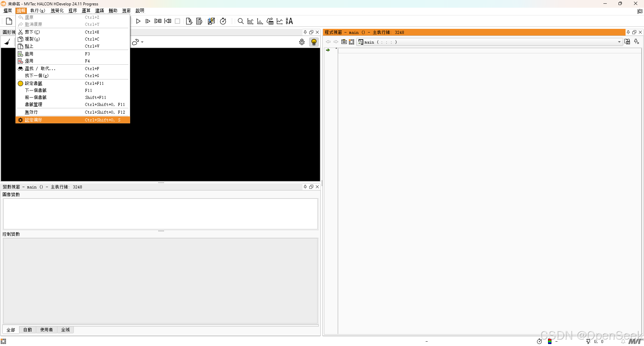Viewport: 644px width, 346px height.
Task: Click the RGB color indicator in the status bar
Action: click(x=549, y=342)
